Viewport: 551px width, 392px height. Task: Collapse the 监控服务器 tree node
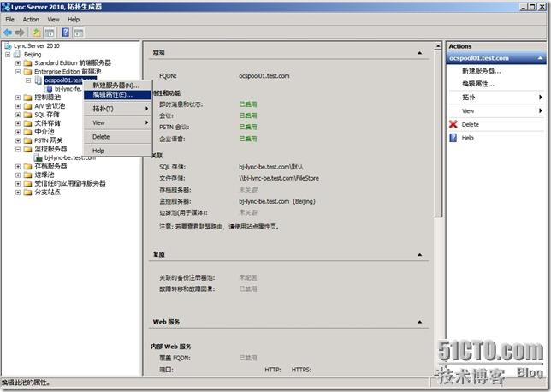18,149
